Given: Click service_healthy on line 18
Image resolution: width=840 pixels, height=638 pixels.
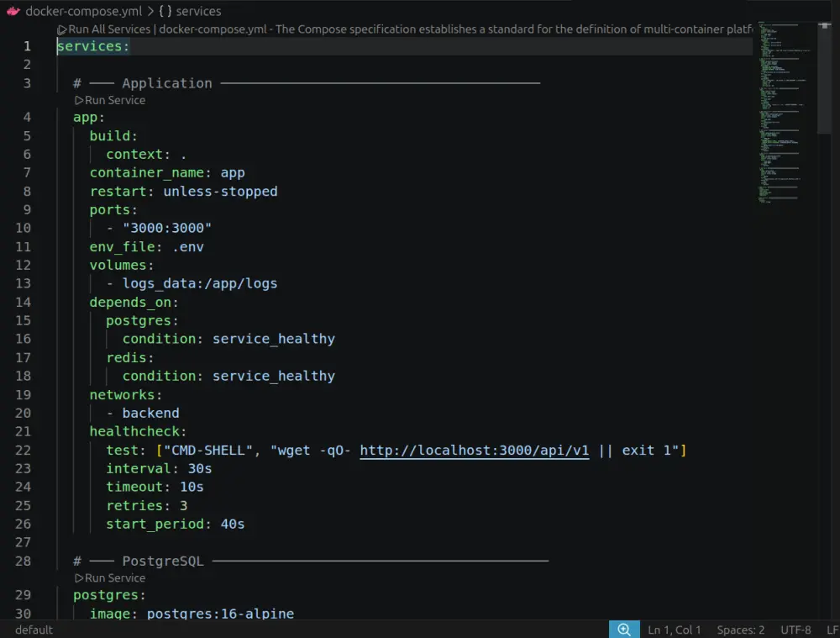Looking at the screenshot, I should point(274,376).
